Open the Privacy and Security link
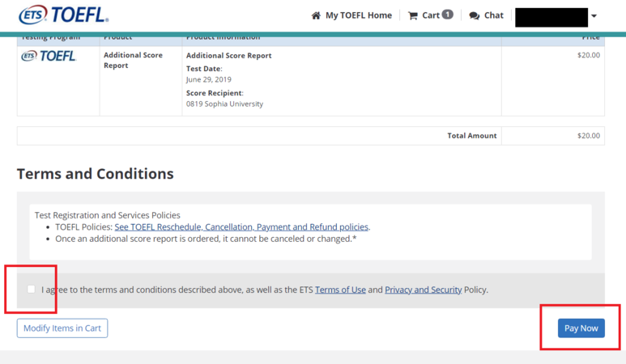626x364 pixels. 424,290
